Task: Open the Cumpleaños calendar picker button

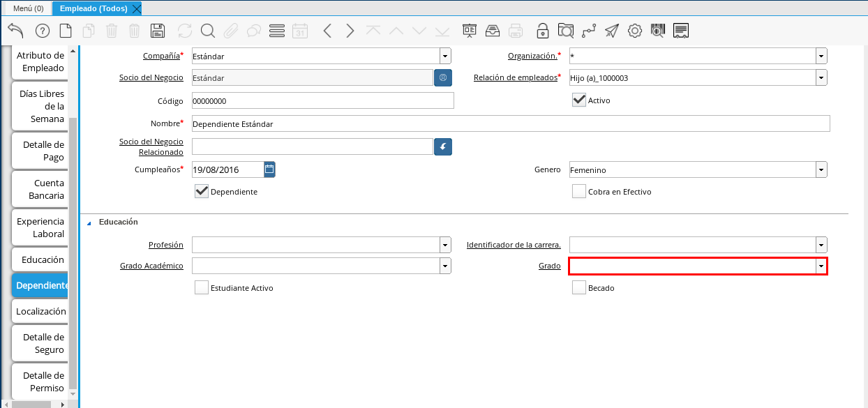Action: [269, 169]
